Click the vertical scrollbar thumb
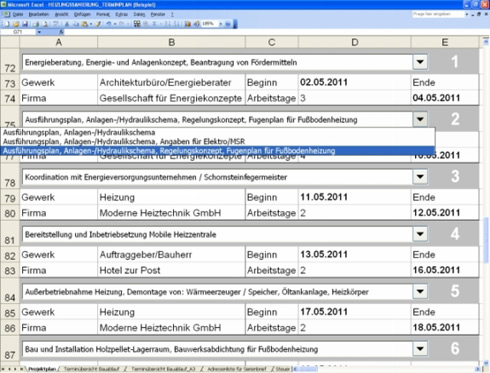The image size is (490, 373). coord(486,239)
